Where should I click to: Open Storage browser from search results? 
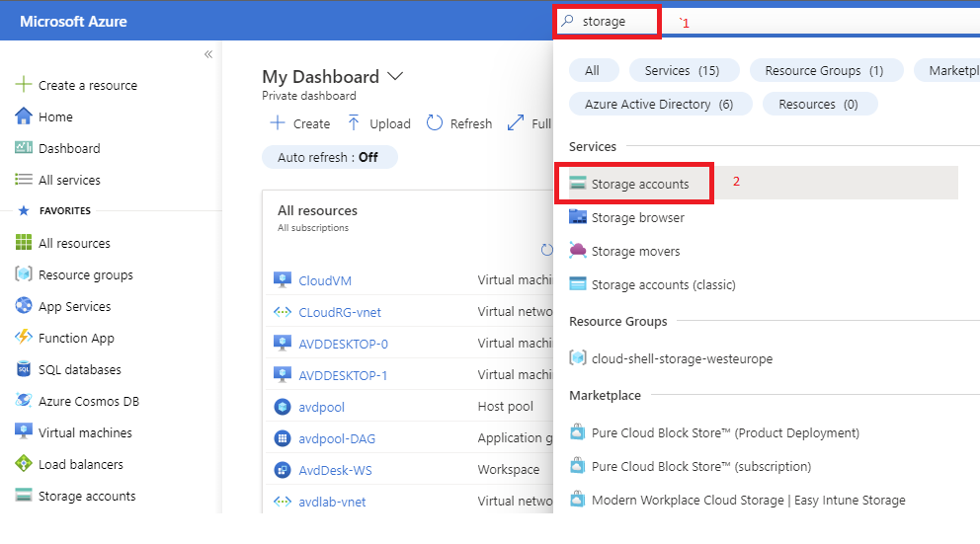[x=637, y=217]
